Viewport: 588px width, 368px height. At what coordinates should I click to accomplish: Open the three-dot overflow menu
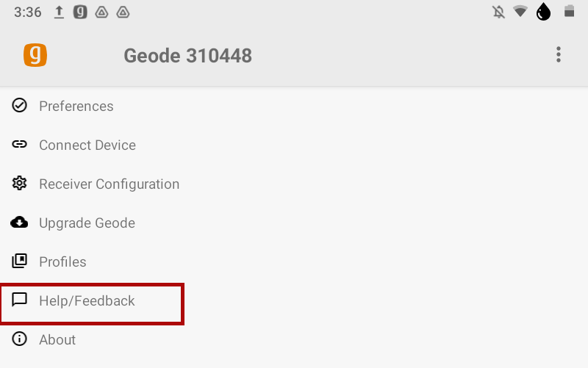coord(559,55)
